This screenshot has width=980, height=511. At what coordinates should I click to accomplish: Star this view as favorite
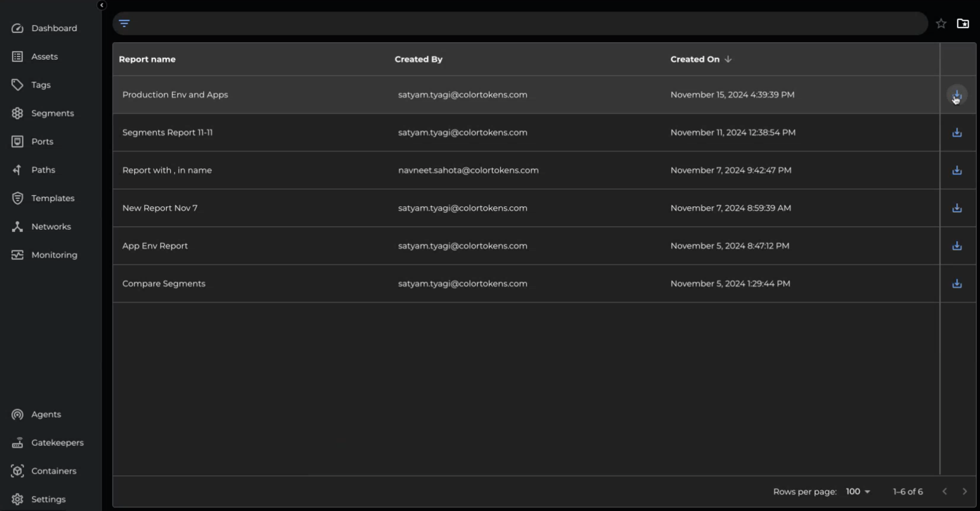[941, 23]
